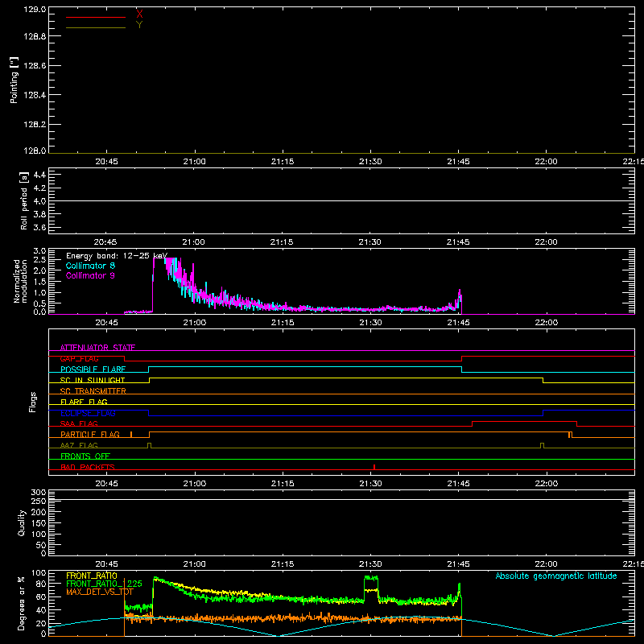Click the Collimator 8 legend label

point(90,266)
